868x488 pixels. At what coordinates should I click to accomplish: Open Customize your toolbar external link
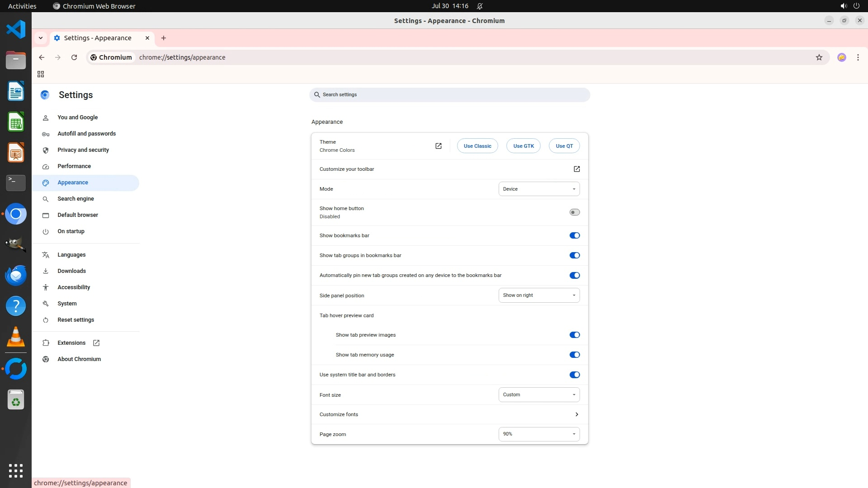pyautogui.click(x=576, y=169)
